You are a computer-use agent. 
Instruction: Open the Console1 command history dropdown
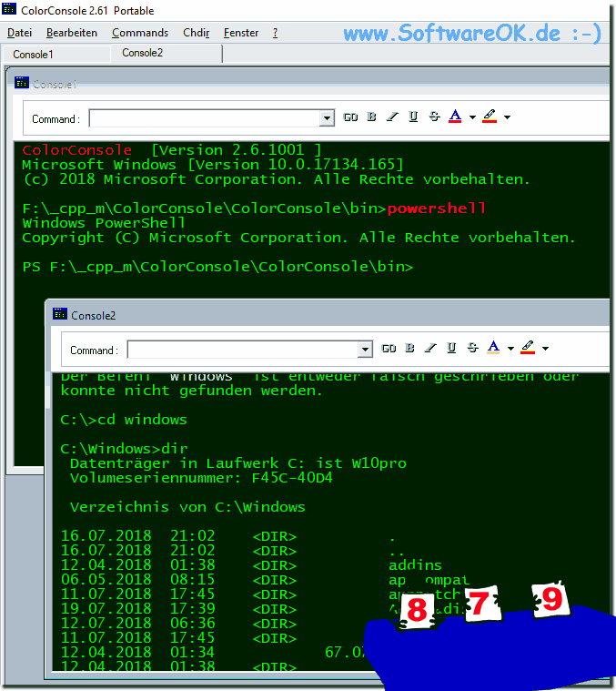coord(327,118)
